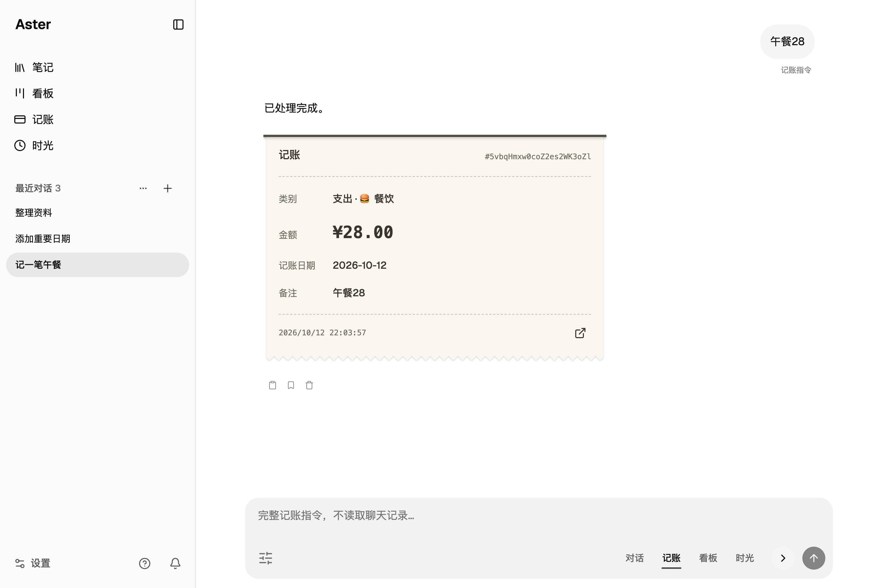This screenshot has height=588, width=882.
Task: Collapse the sidebar with panel icon
Action: pos(178,25)
